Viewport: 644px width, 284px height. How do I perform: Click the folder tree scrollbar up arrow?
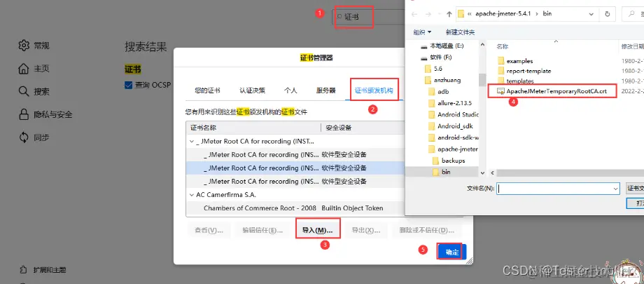coord(482,46)
